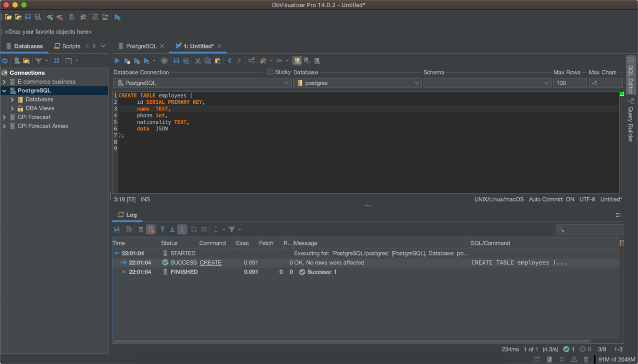Refresh the connections tree
The height and width of the screenshot is (364, 638).
pyautogui.click(x=5, y=61)
